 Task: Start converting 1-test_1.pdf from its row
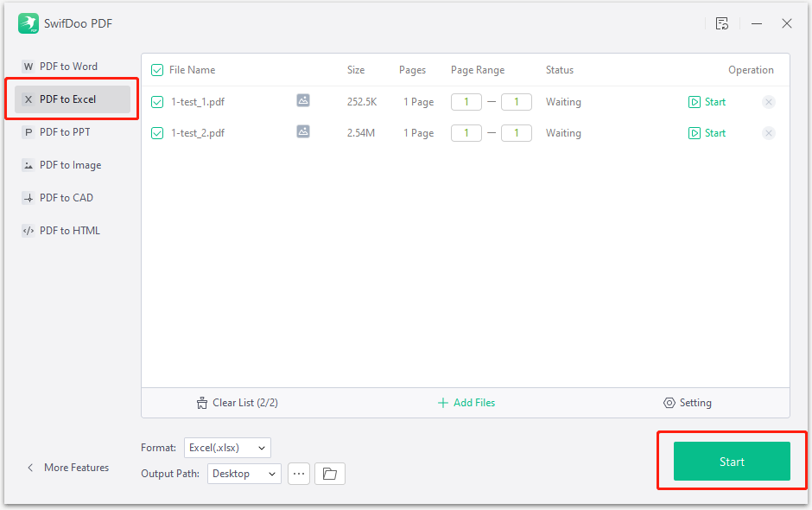pos(707,102)
